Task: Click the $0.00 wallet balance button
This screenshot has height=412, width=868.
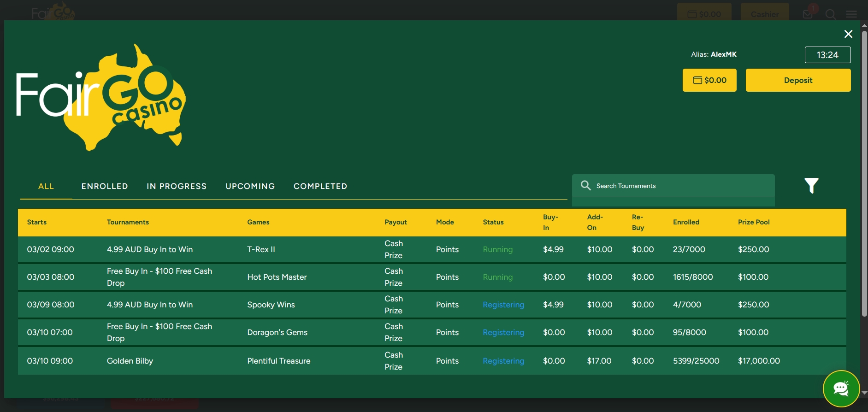Action: 709,80
